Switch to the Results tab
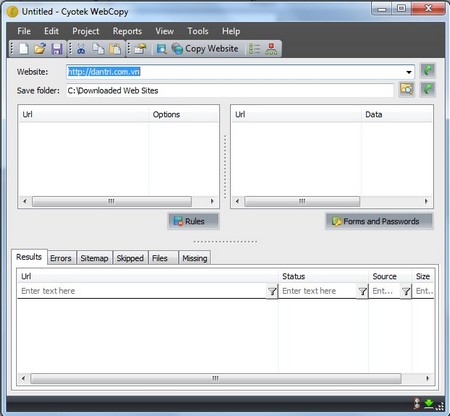 [x=29, y=257]
